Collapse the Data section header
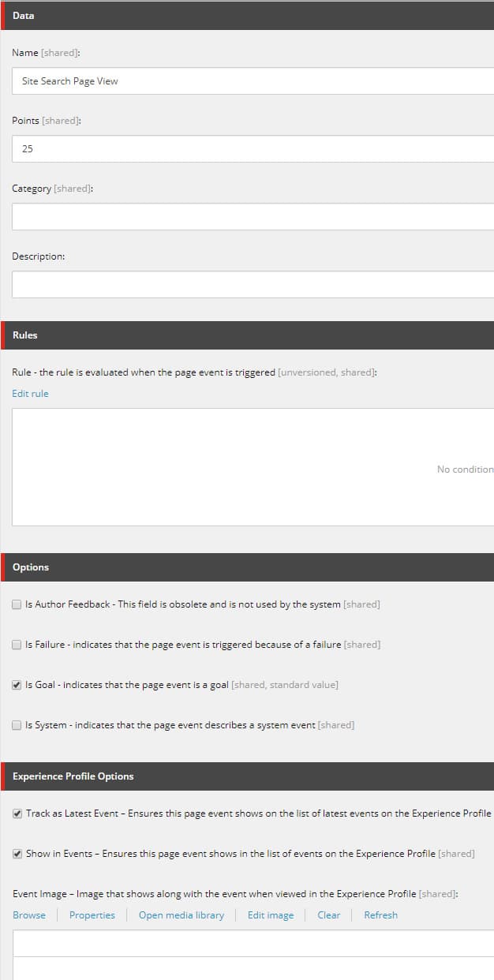The image size is (494, 980). (x=247, y=16)
